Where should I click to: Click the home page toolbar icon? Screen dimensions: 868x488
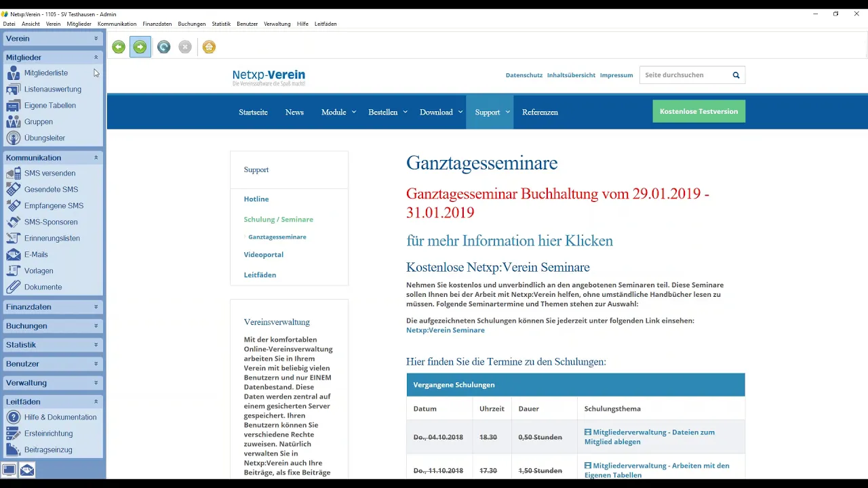click(x=209, y=47)
